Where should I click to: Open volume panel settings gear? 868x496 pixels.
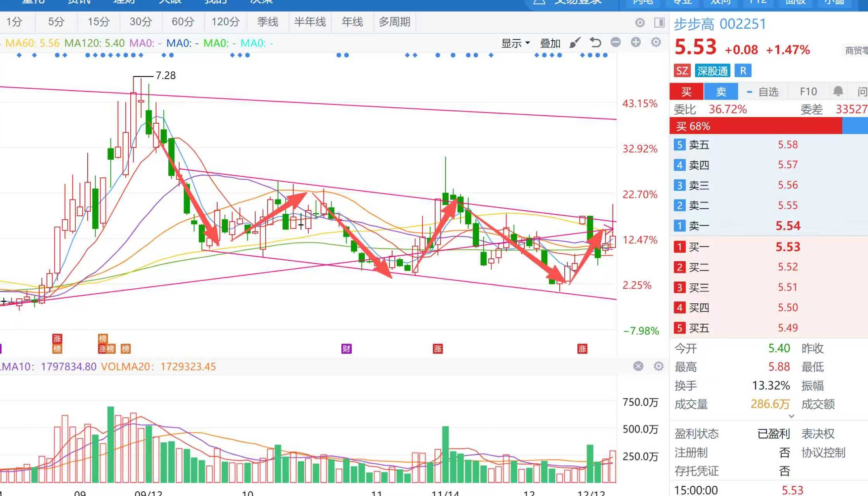coord(658,366)
